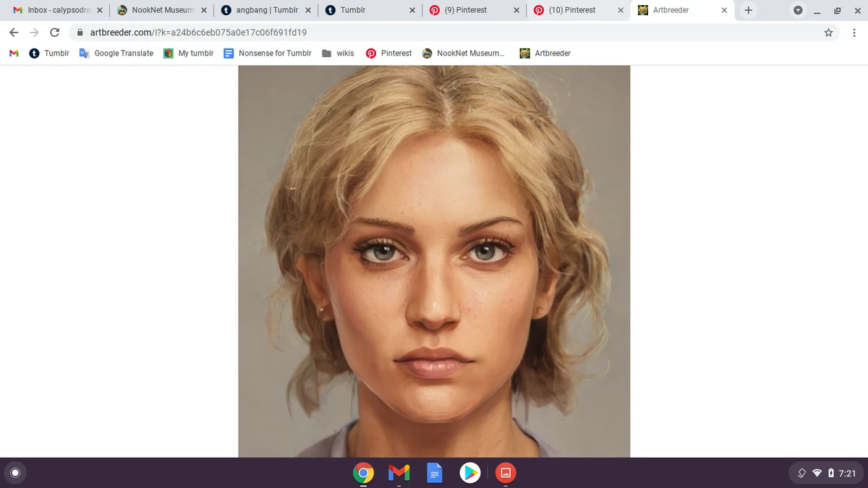The width and height of the screenshot is (868, 488).
Task: Open Gmail from the shelf
Action: click(398, 472)
